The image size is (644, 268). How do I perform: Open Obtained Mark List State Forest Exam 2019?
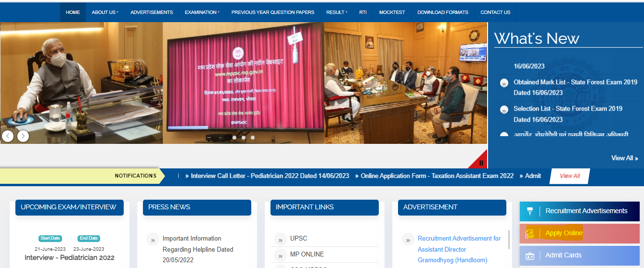tap(575, 87)
